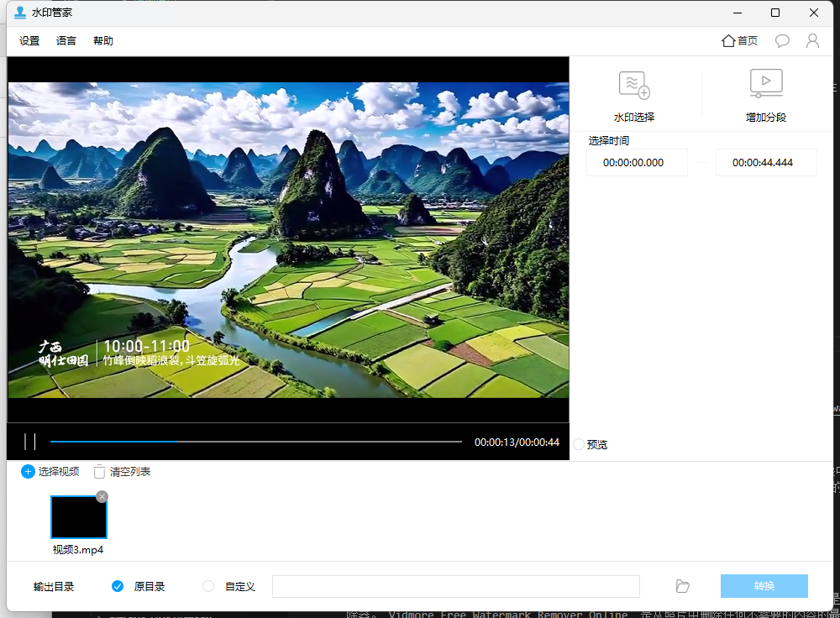The width and height of the screenshot is (840, 618).
Task: Click the video preview area
Action: (288, 239)
